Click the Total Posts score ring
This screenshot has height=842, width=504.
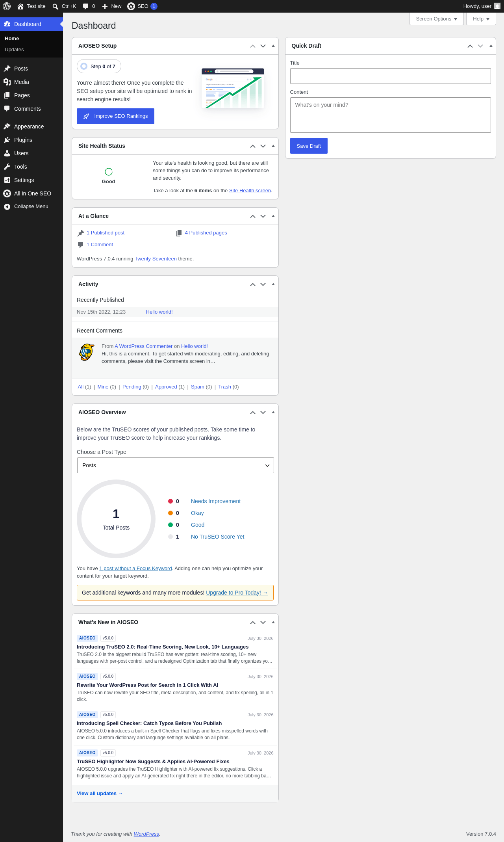116,519
